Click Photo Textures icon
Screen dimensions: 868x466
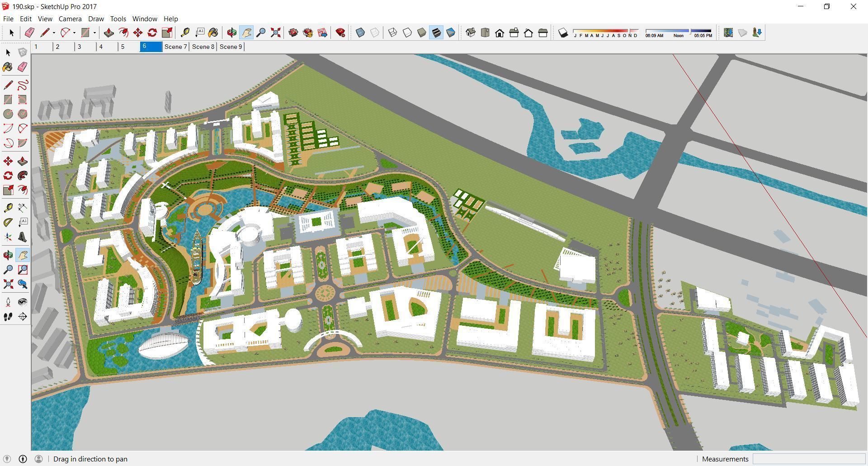(x=757, y=33)
